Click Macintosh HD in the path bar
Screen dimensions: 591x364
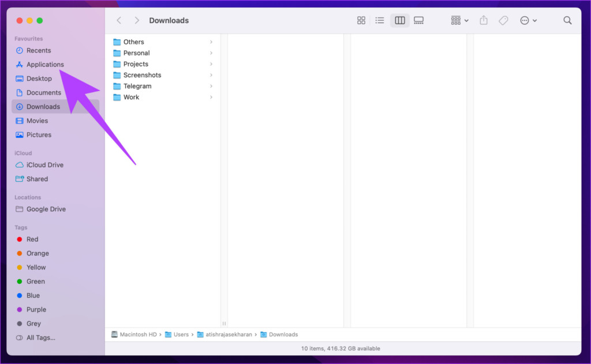tap(134, 335)
